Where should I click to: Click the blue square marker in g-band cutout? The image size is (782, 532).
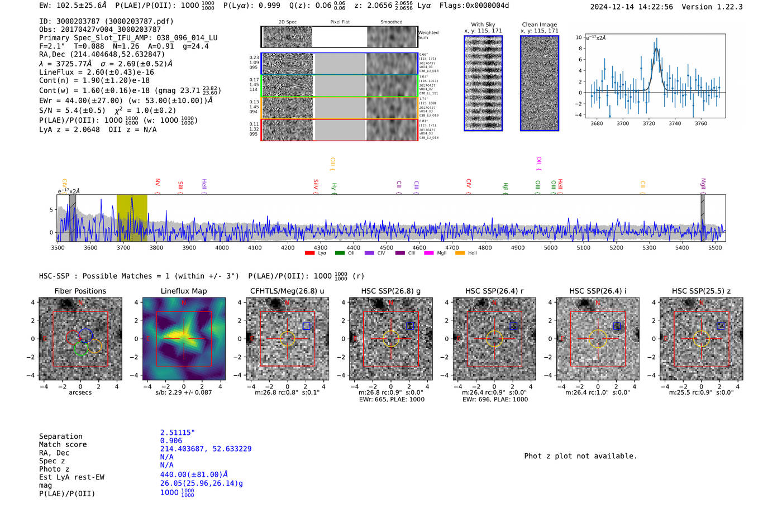[x=410, y=326]
